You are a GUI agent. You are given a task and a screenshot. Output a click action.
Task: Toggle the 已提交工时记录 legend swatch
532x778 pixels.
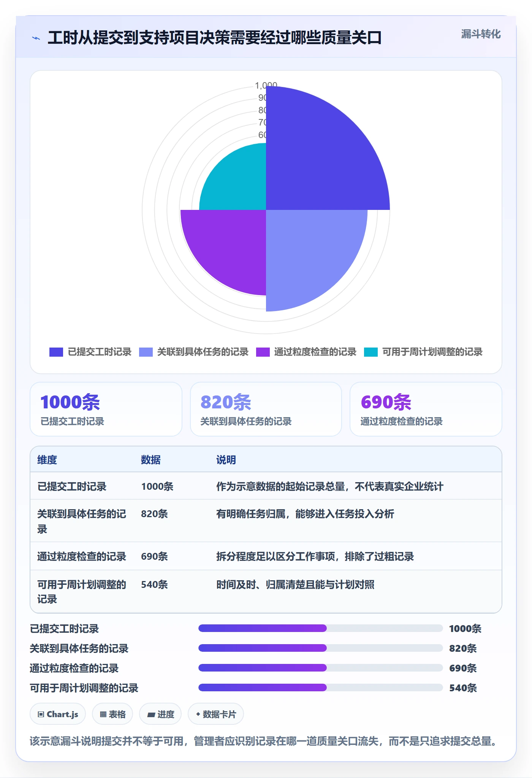pos(56,352)
